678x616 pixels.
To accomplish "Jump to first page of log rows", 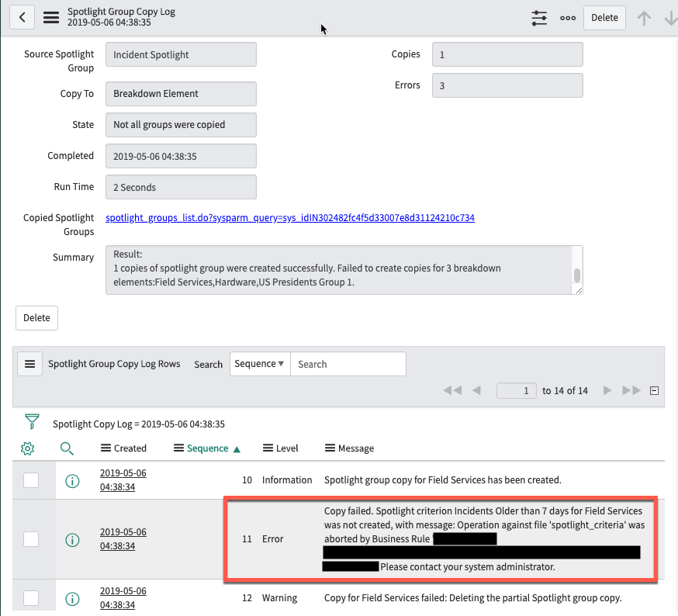I will (x=452, y=390).
